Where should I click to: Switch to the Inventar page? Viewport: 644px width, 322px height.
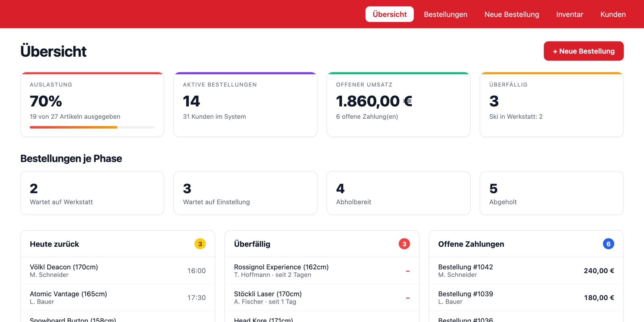coord(570,14)
